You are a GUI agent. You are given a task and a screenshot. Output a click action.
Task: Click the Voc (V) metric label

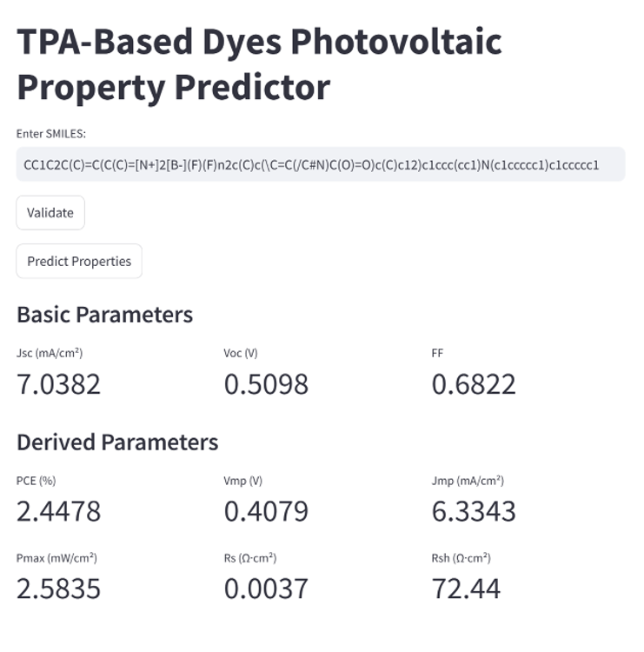241,353
